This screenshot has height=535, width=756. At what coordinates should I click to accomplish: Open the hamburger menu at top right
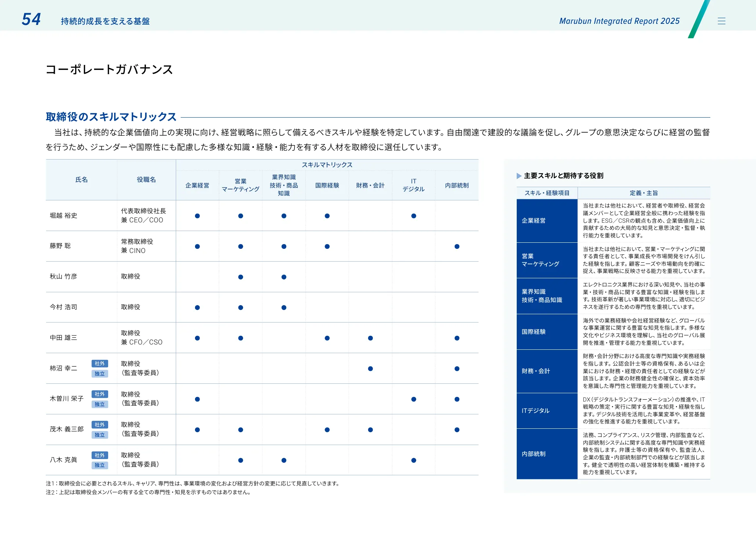tap(722, 21)
